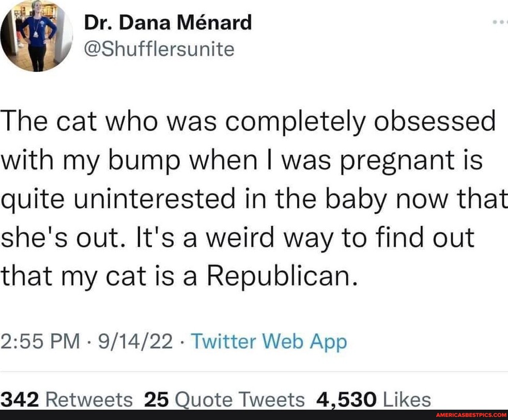The height and width of the screenshot is (420, 508).
Task: Open the 25 Quote Tweets list
Action: click(158, 399)
